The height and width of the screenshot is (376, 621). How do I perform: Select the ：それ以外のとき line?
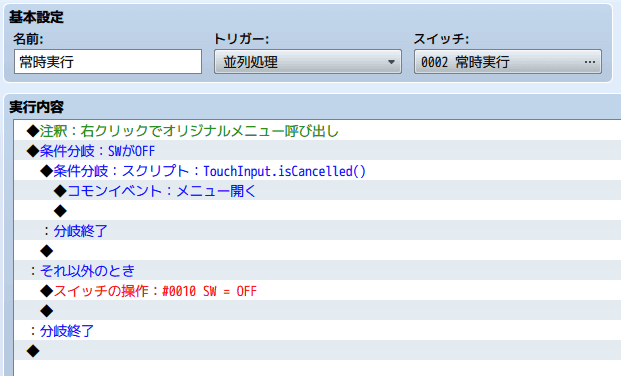(x=318, y=270)
